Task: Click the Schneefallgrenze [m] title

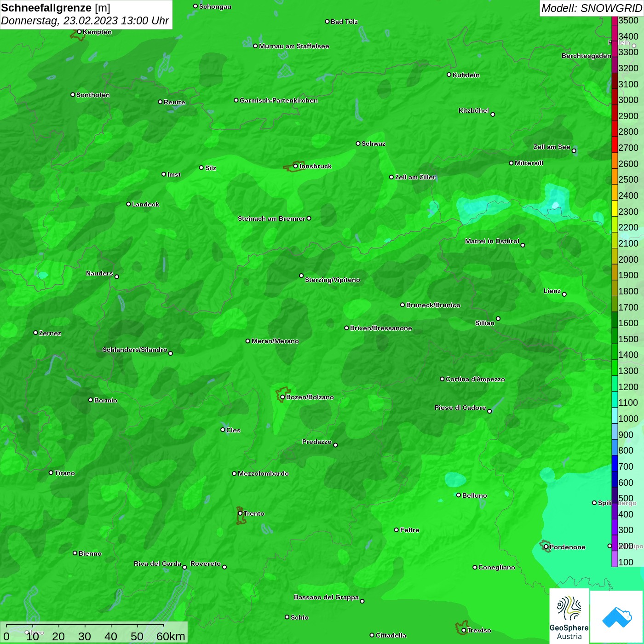Action: (x=56, y=8)
